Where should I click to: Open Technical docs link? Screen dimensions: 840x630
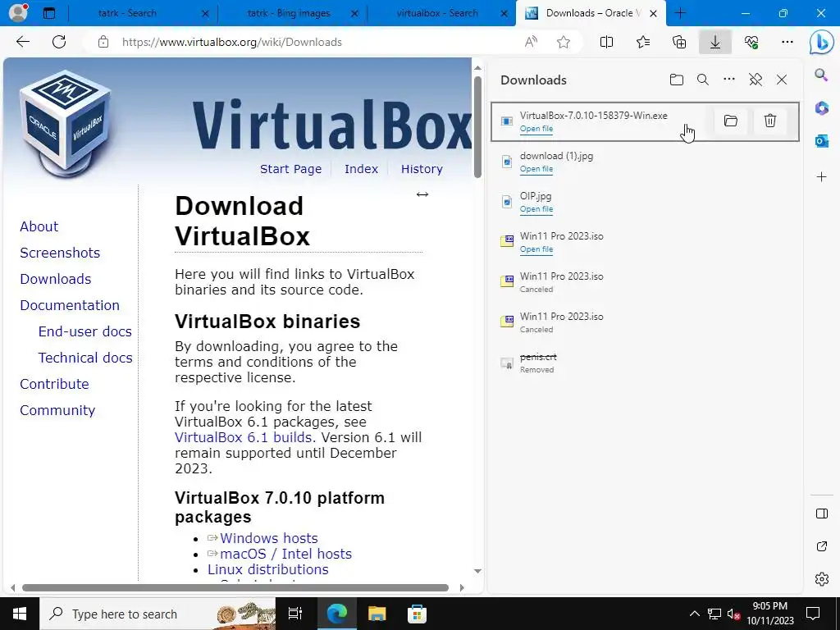click(85, 358)
